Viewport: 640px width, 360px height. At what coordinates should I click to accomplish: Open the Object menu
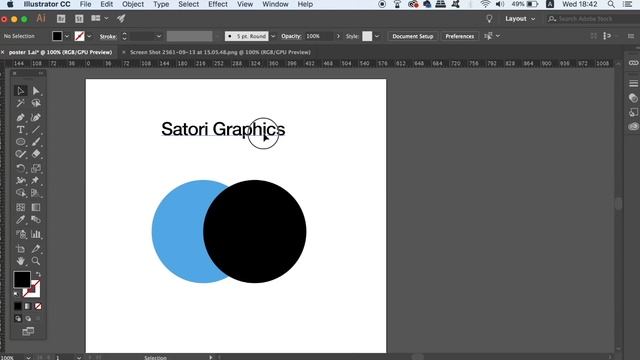(x=133, y=4)
